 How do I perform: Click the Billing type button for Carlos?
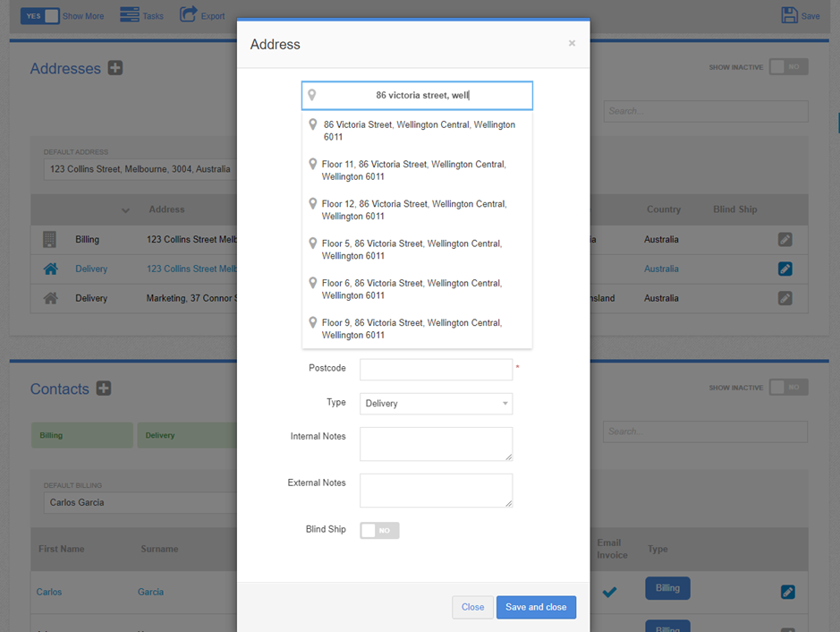pos(667,588)
